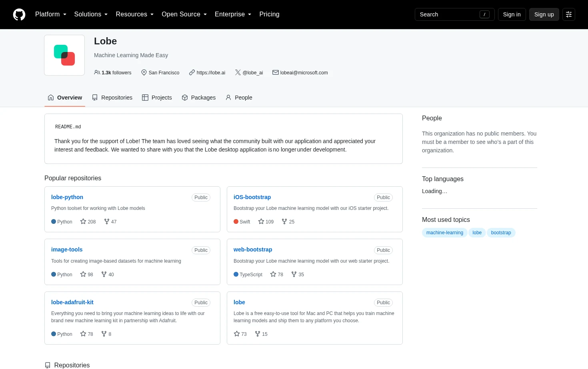588x369 pixels.
Task: Open the web-bootstrap repository
Action: click(x=253, y=249)
